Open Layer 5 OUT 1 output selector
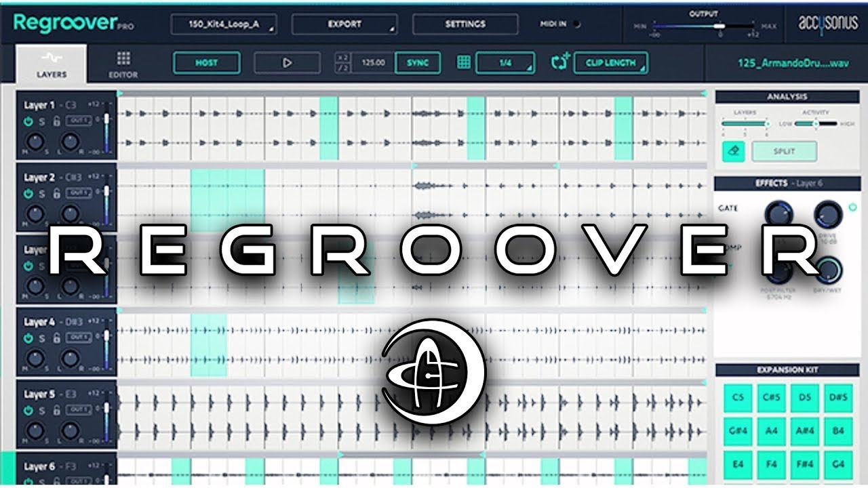Screen dimensions: 868x488 pyautogui.click(x=79, y=409)
